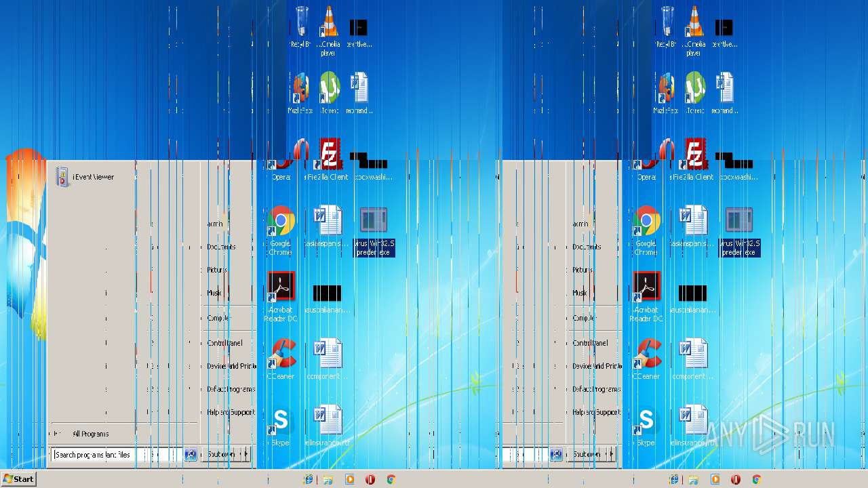868x488 pixels.
Task: Select CCleaner icon in left desktop copy
Action: click(281, 359)
